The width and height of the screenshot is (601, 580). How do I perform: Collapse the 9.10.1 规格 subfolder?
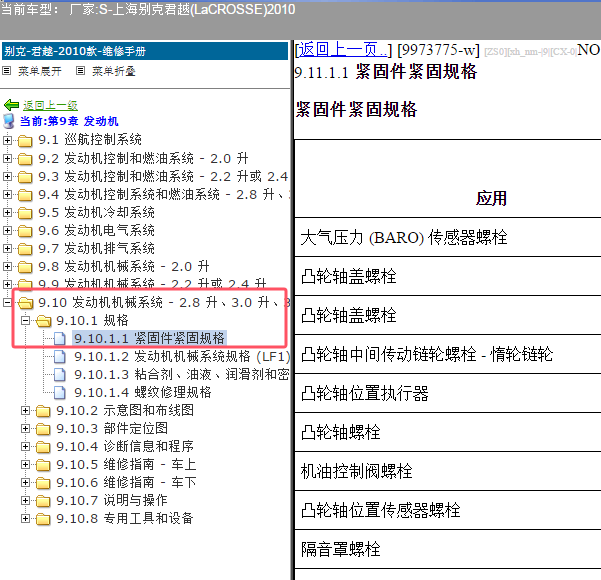point(25,320)
